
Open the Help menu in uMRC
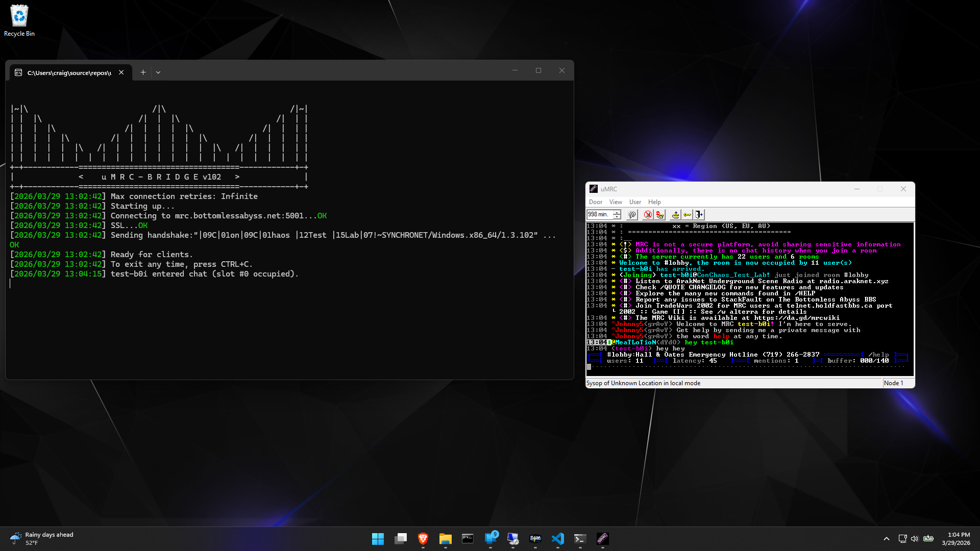pos(654,202)
